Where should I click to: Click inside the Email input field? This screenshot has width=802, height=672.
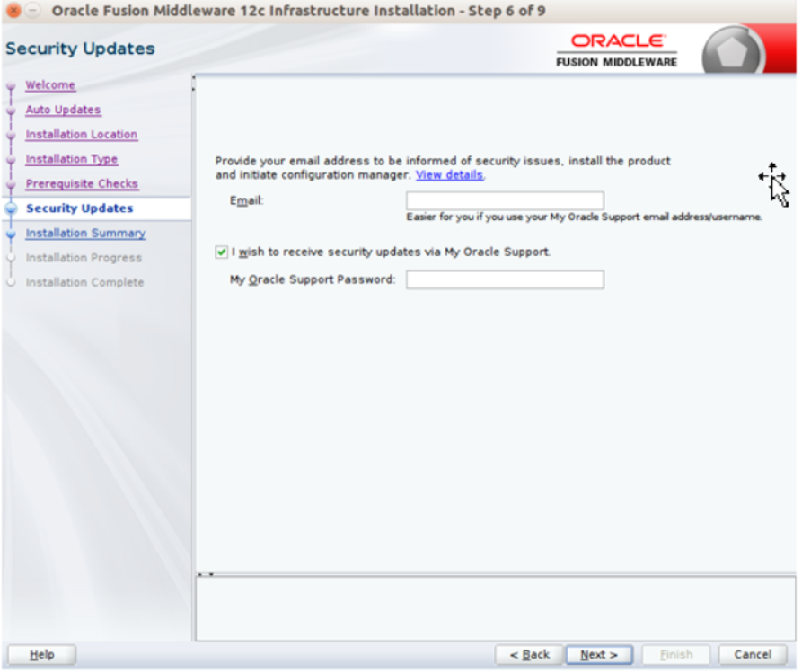(x=505, y=199)
